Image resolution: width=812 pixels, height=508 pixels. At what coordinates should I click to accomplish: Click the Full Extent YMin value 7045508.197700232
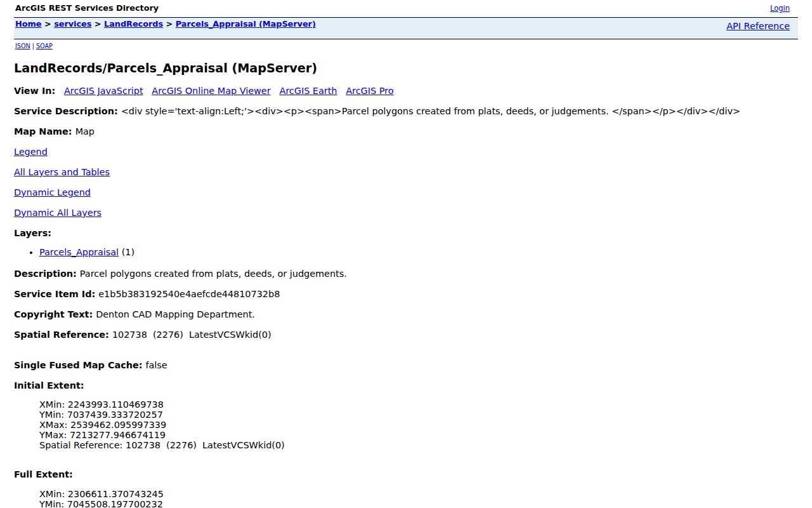115,504
